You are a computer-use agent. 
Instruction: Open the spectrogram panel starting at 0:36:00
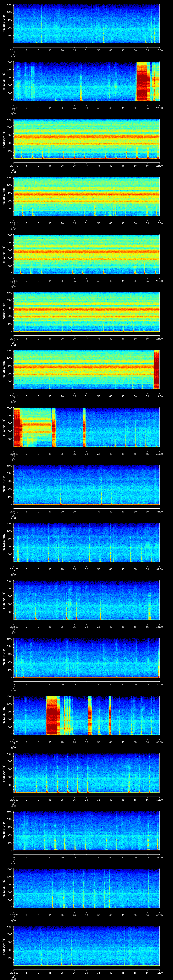coord(86,831)
